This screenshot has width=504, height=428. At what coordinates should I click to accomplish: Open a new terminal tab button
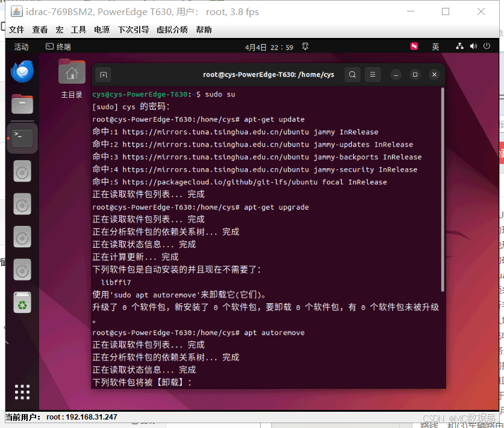(103, 75)
